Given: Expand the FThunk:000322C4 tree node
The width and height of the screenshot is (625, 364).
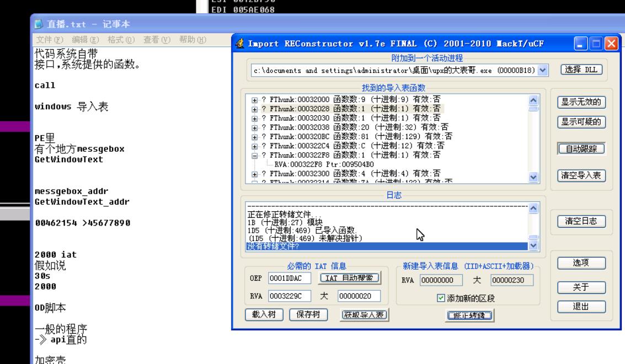Looking at the screenshot, I should point(254,146).
